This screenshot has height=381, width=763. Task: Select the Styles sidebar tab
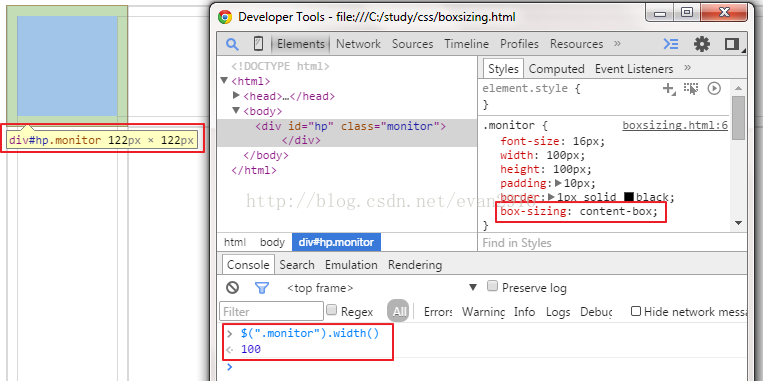coord(503,69)
